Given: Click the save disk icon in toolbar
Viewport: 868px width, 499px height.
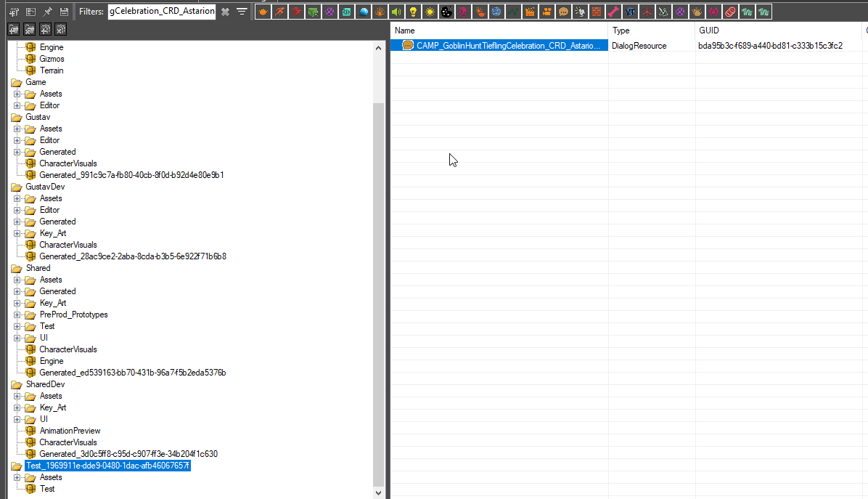Looking at the screenshot, I should [64, 12].
